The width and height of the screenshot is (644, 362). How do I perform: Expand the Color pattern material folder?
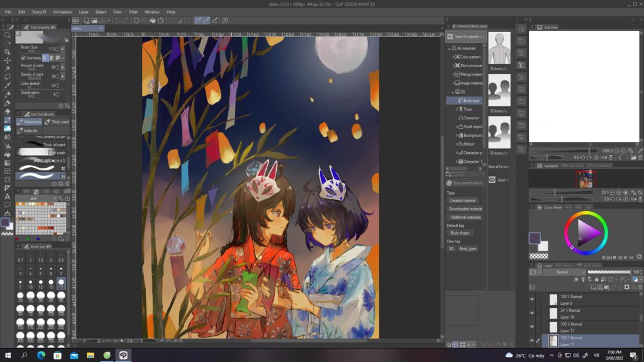coord(453,57)
